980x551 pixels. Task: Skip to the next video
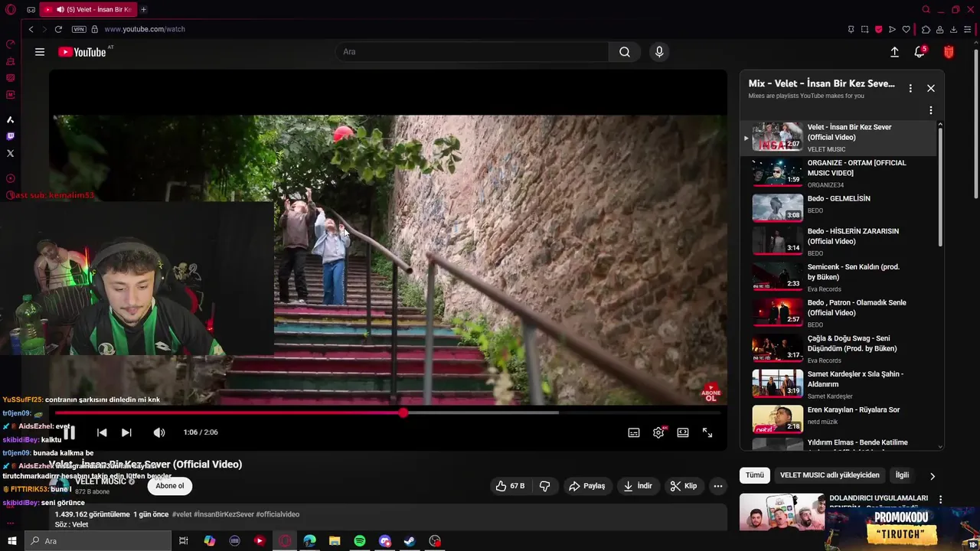coord(126,432)
